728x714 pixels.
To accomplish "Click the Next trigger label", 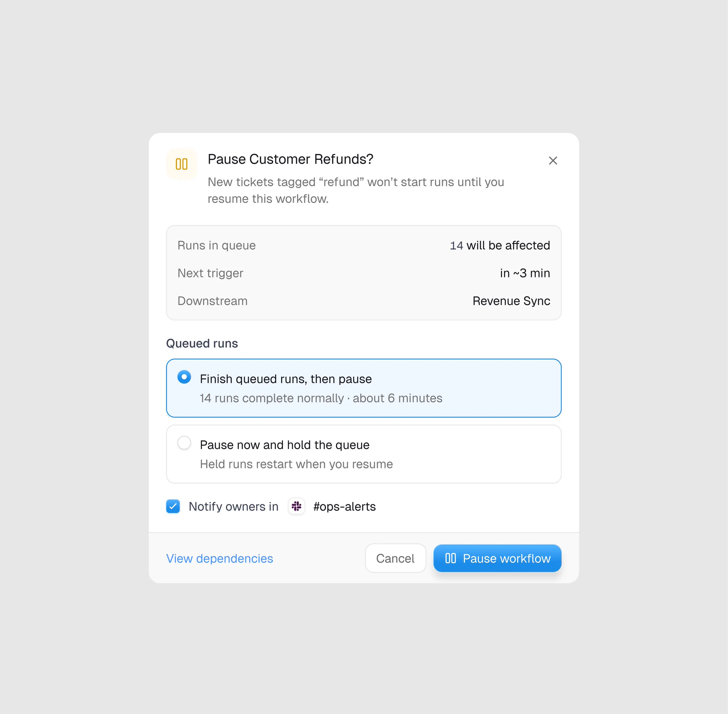I will (210, 273).
